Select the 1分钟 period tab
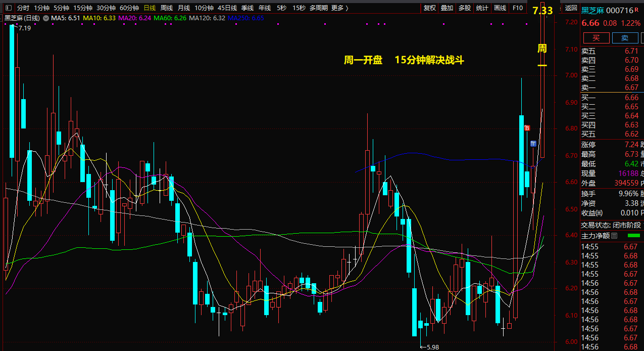The image size is (644, 351). (42, 8)
